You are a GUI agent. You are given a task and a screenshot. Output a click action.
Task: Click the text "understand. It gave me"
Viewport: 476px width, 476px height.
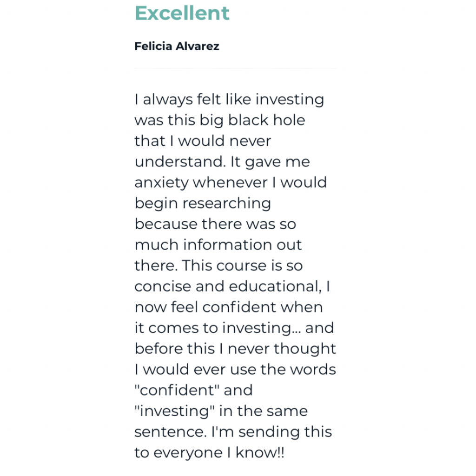(x=222, y=162)
